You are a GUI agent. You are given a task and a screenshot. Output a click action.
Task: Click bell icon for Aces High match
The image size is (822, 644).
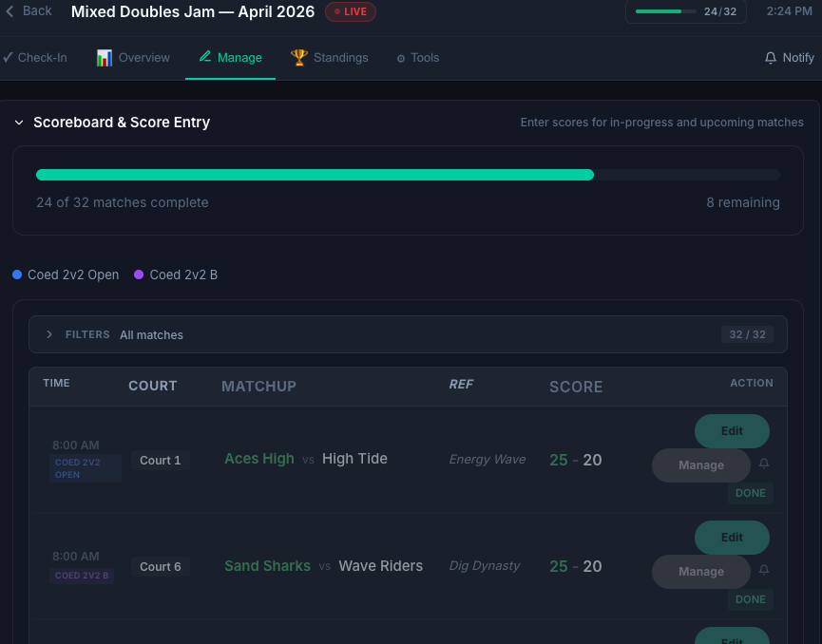click(764, 464)
